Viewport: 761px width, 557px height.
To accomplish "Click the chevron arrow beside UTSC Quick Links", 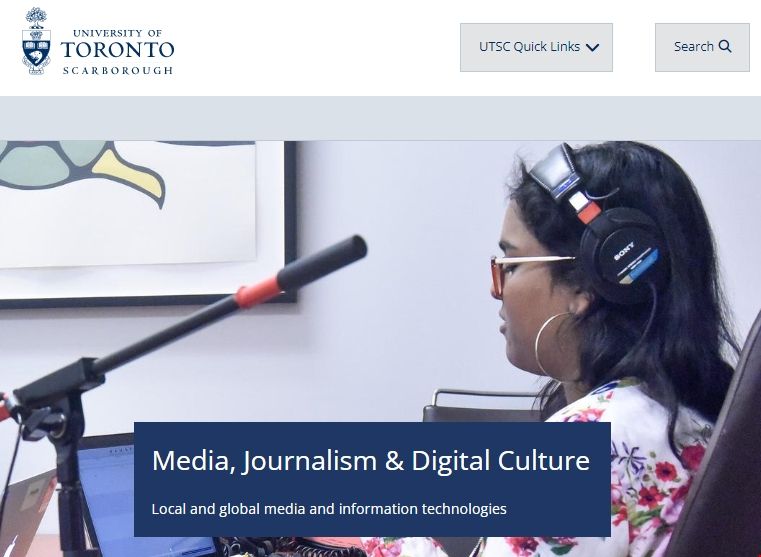I will 592,48.
